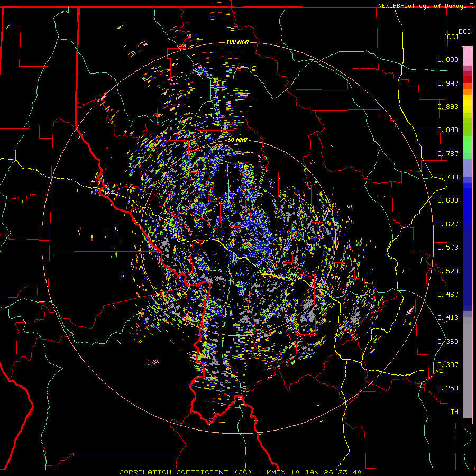Click the 0.467 legend value

(x=448, y=295)
